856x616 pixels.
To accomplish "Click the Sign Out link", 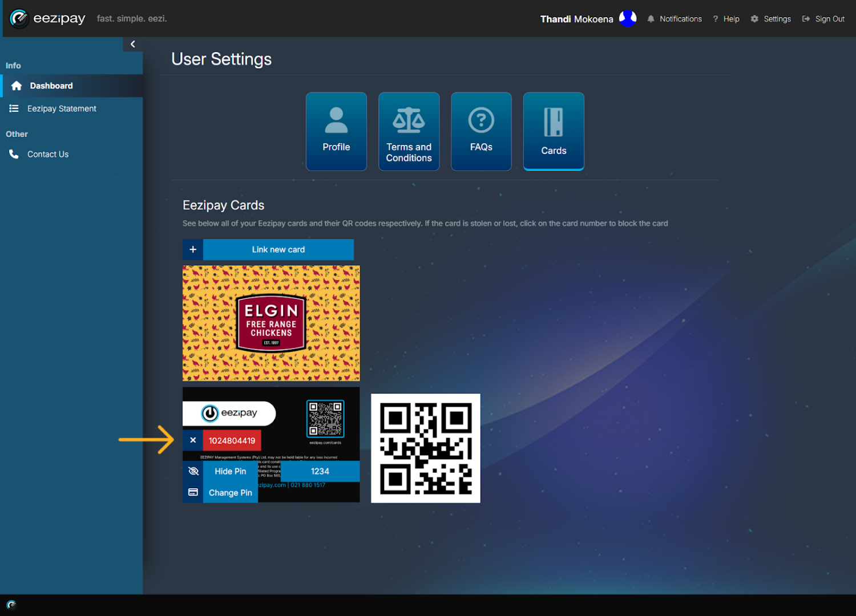I will (823, 19).
